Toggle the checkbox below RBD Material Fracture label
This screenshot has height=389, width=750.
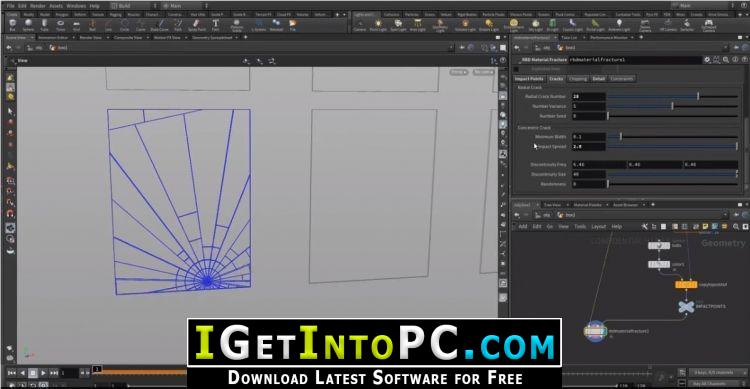coord(516,69)
